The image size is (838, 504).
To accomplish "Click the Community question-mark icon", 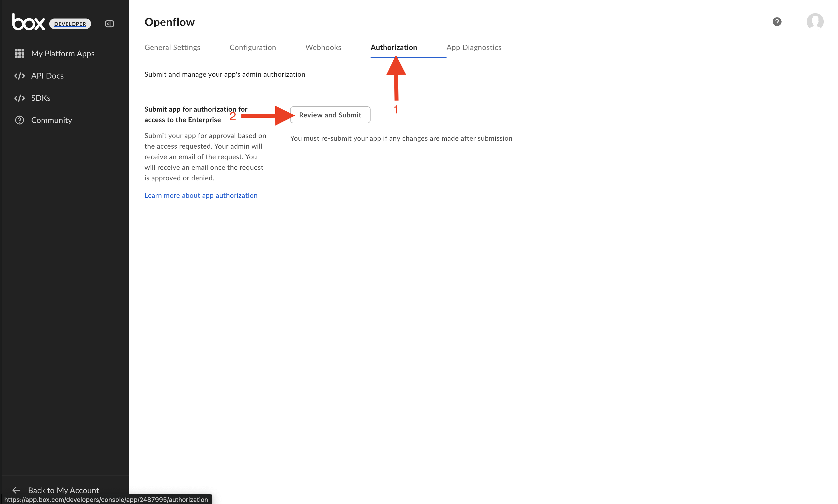I will click(x=19, y=120).
